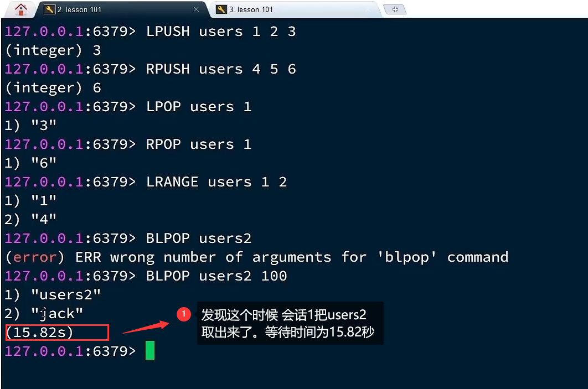Click the key icon on tab 3

(x=221, y=9)
